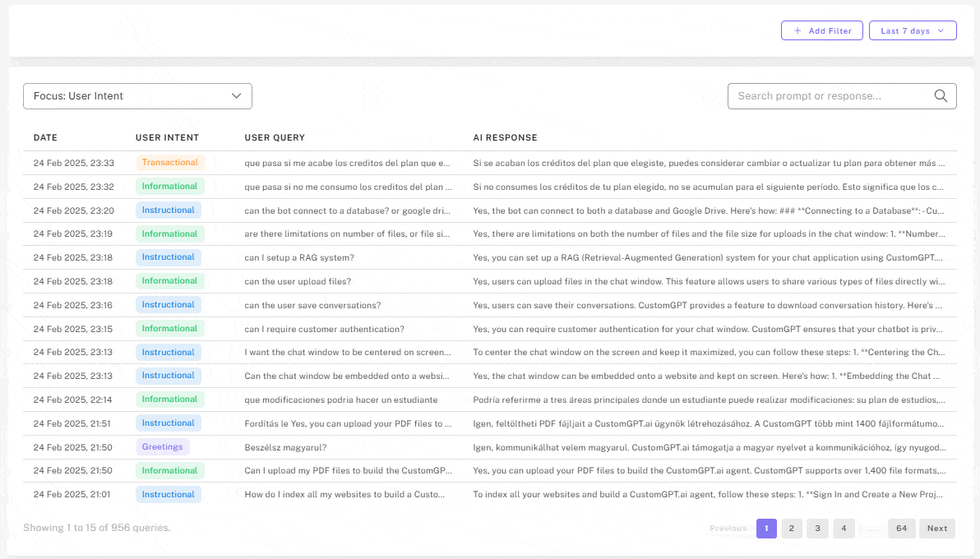Click Informational tag in the 23:15 row
The height and width of the screenshot is (559, 980).
coord(169,328)
